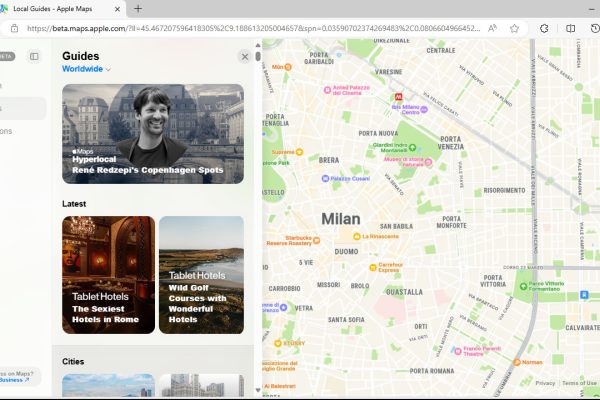The width and height of the screenshot is (600, 400).
Task: Click the beta.maps.apple.com address bar
Action: pyautogui.click(x=253, y=28)
